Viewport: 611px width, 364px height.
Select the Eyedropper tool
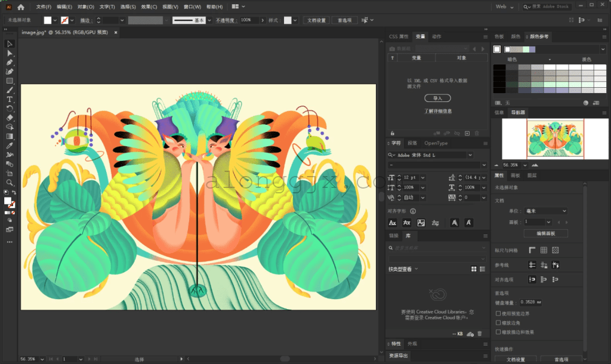[x=10, y=146]
